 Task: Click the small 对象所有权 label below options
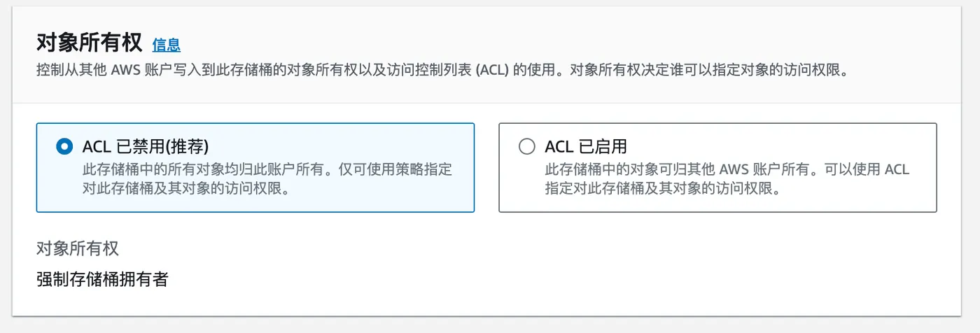(78, 248)
